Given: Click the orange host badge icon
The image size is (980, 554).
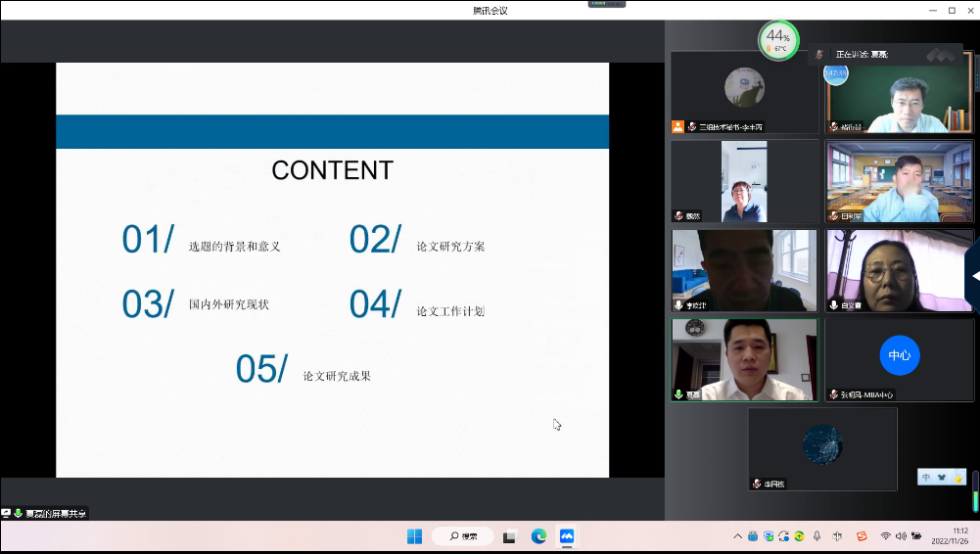Looking at the screenshot, I should tap(677, 126).
